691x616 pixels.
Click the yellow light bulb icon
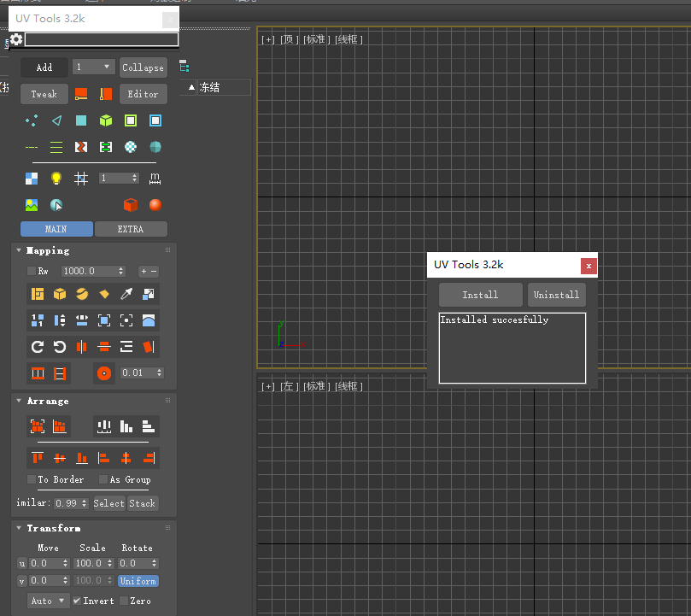(x=56, y=179)
